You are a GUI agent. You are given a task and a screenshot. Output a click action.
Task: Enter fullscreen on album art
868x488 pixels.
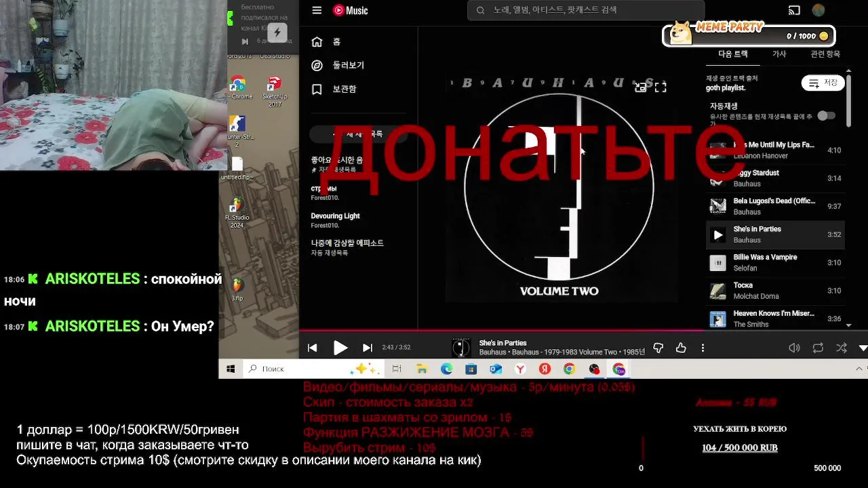pos(660,87)
